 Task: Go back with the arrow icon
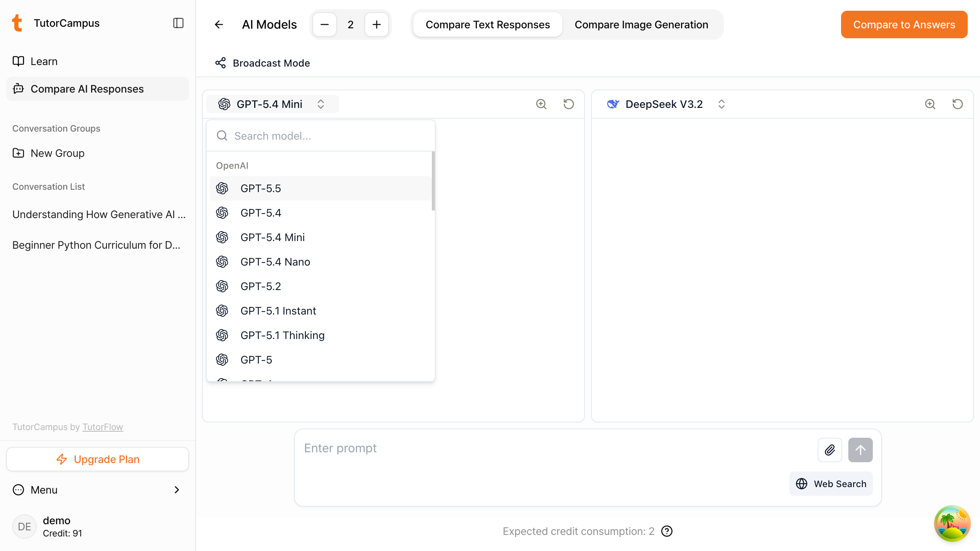tap(219, 24)
